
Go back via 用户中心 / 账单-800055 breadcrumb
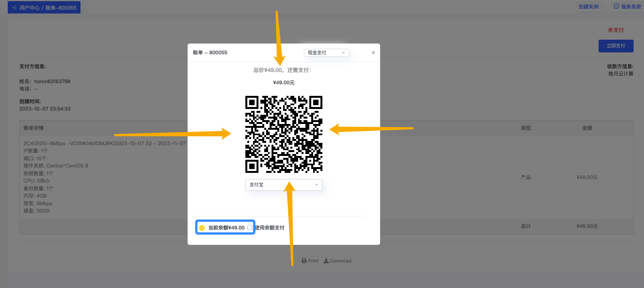48,8
